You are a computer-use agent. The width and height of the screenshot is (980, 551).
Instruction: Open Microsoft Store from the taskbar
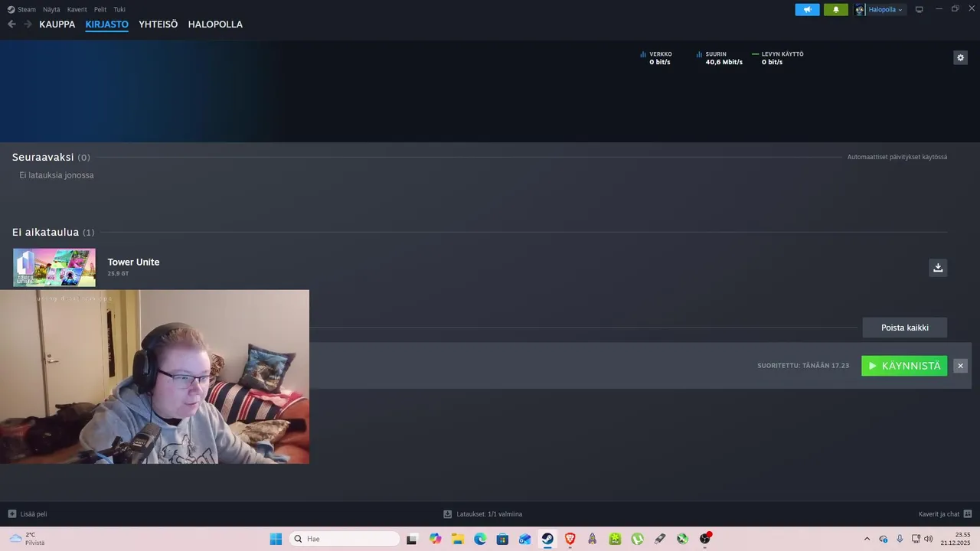(502, 539)
